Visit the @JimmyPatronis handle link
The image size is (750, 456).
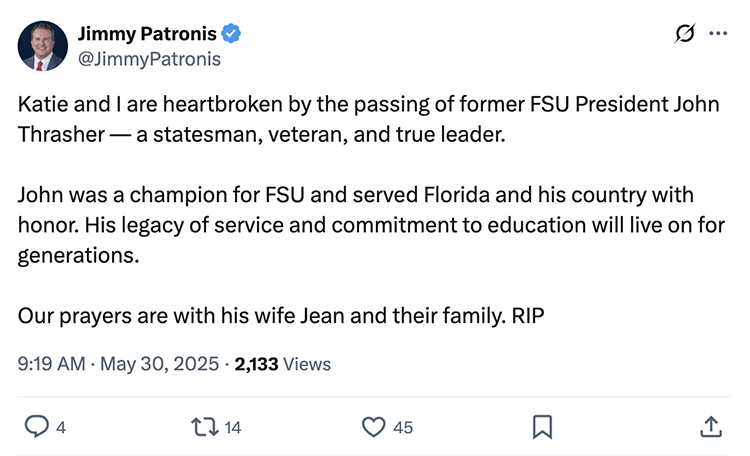[x=149, y=59]
